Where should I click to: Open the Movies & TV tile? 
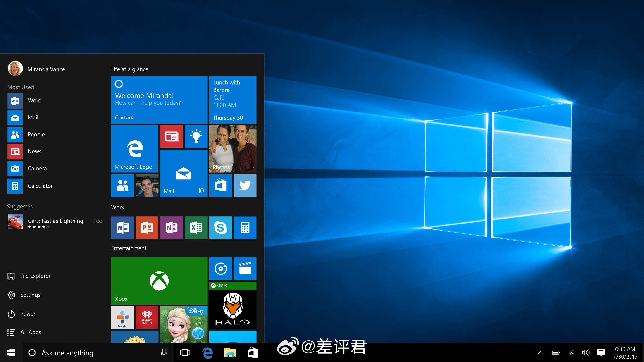pyautogui.click(x=245, y=269)
